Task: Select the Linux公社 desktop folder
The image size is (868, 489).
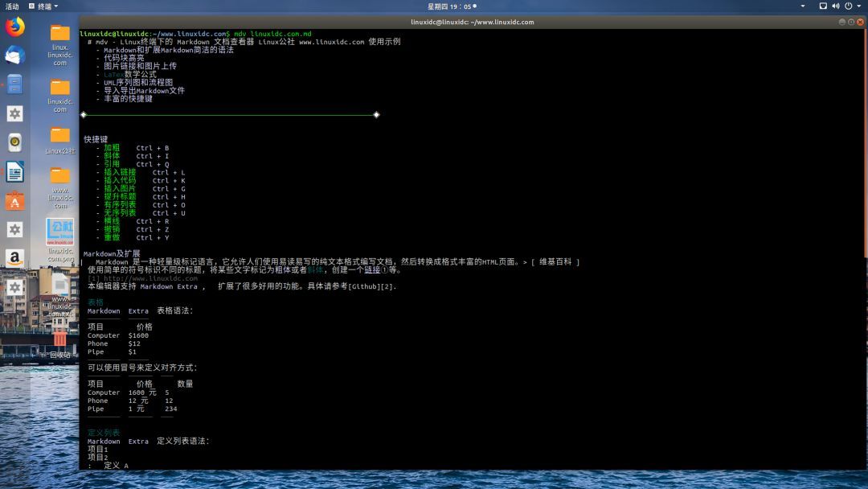Action: click(59, 141)
